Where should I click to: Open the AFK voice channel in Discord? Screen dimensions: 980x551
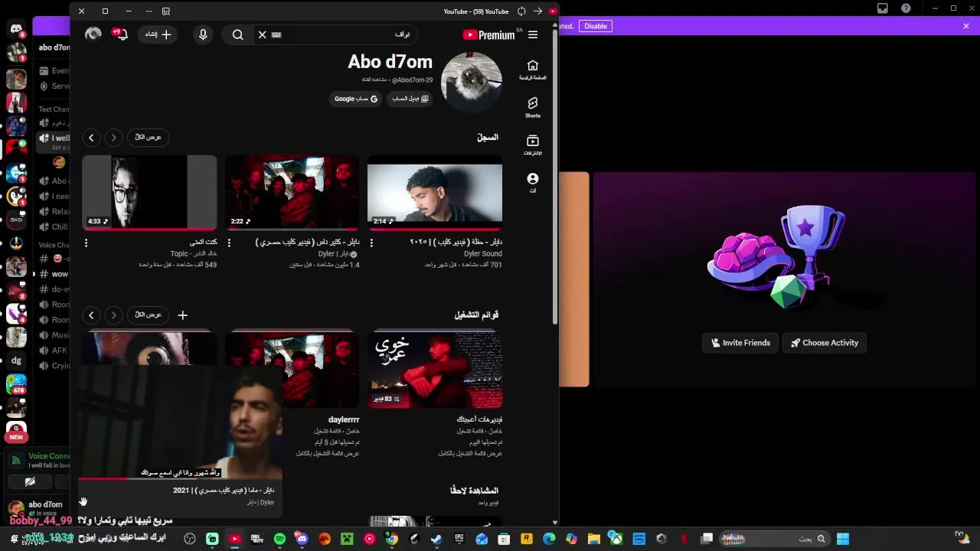pyautogui.click(x=59, y=350)
